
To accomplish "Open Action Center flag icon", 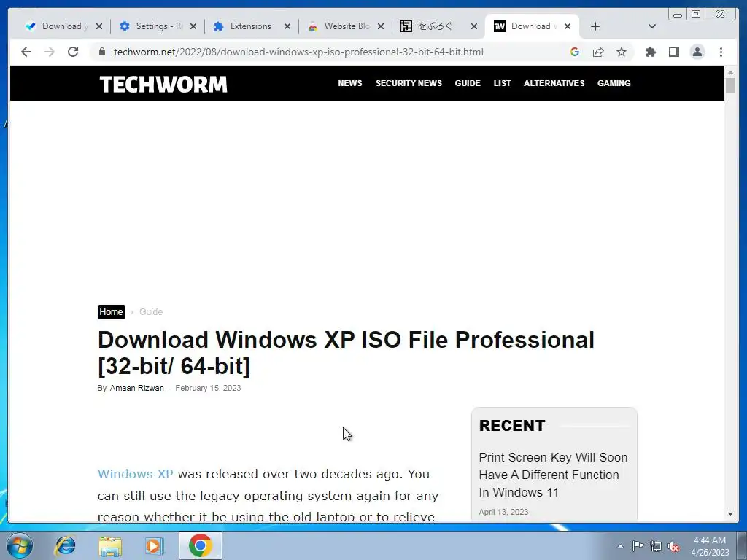I will point(638,546).
